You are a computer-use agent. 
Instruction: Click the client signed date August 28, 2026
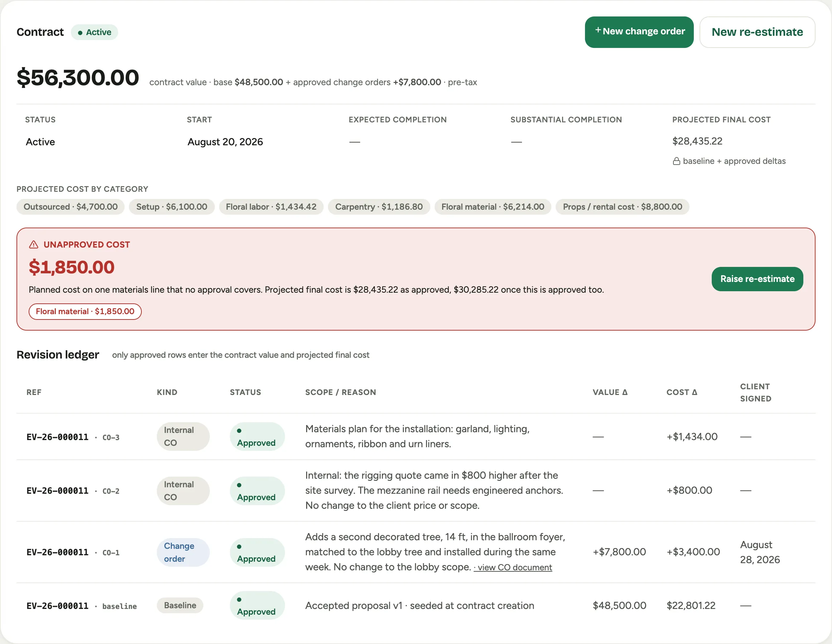pos(760,552)
